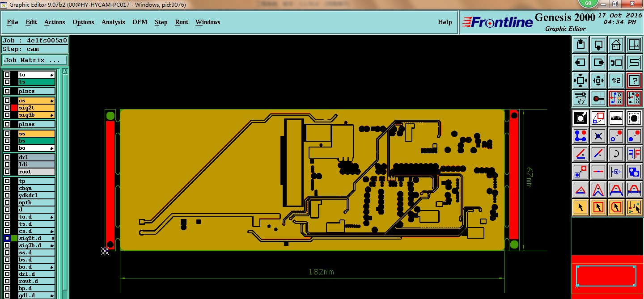This screenshot has height=299, width=644.
Task: Select the rotate arc arrow tool
Action: [x=616, y=154]
